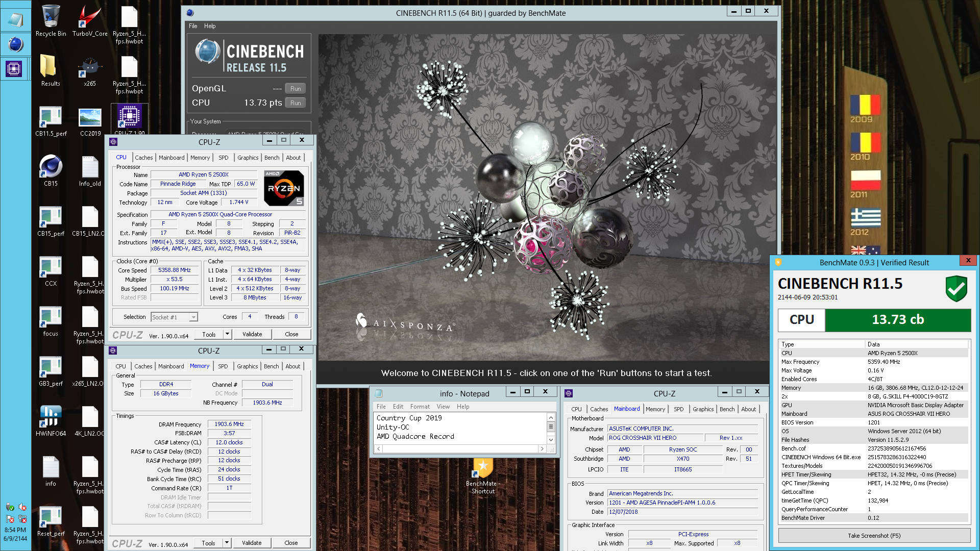Open the info text file icon

point(51,470)
